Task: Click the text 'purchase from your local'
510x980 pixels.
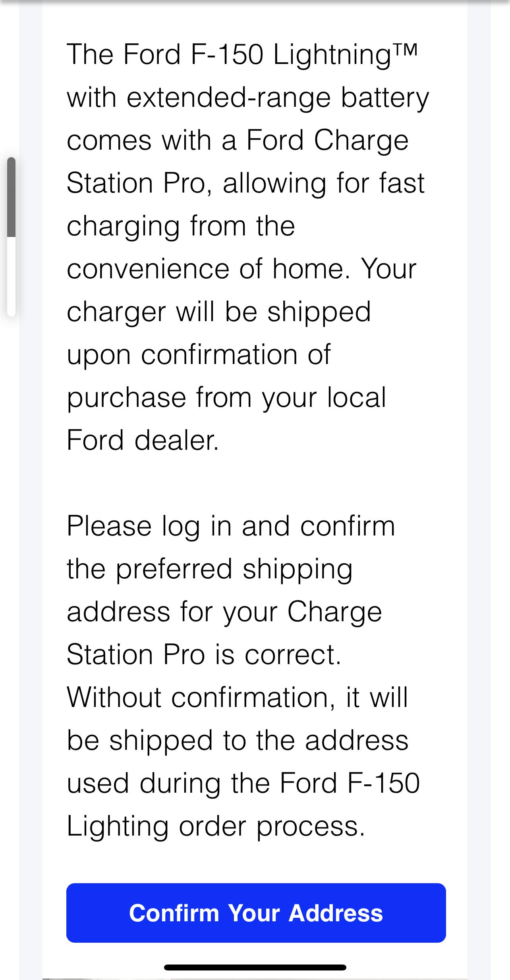Action: (226, 398)
